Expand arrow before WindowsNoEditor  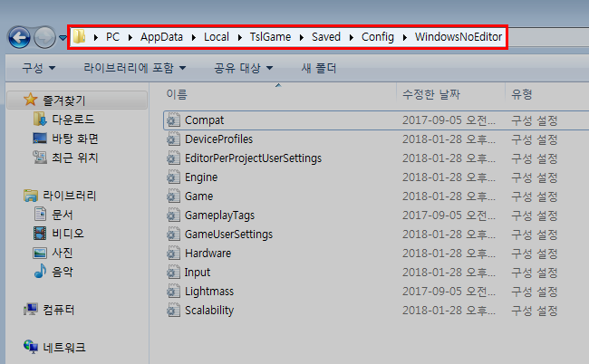coord(405,37)
